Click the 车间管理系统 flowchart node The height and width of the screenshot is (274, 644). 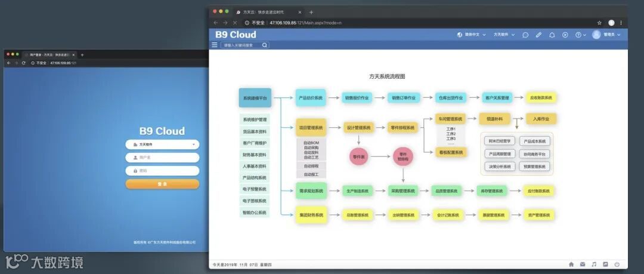pos(451,119)
